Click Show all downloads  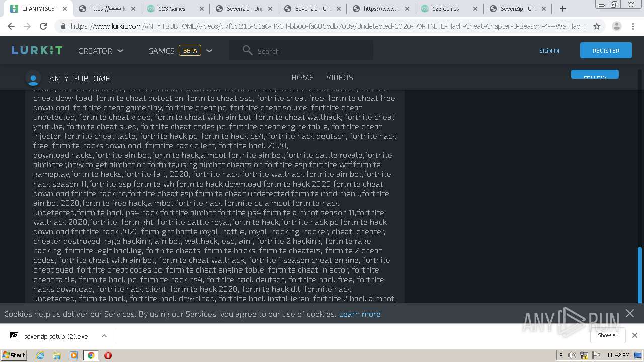pyautogui.click(x=607, y=335)
